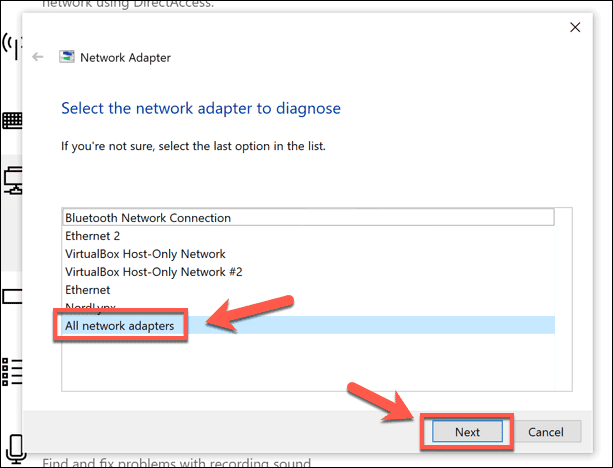The image size is (613, 468).
Task: Click the keyboard icon behind the dialog
Action: (12, 120)
